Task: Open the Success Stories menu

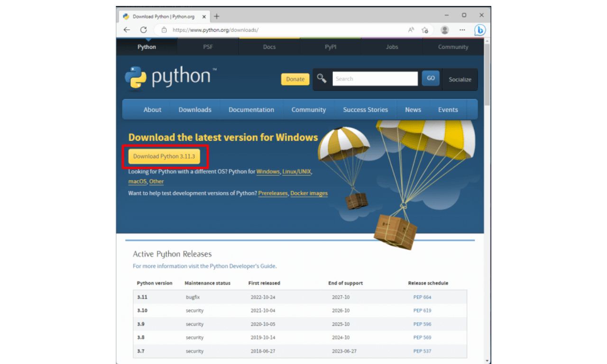Action: (366, 109)
